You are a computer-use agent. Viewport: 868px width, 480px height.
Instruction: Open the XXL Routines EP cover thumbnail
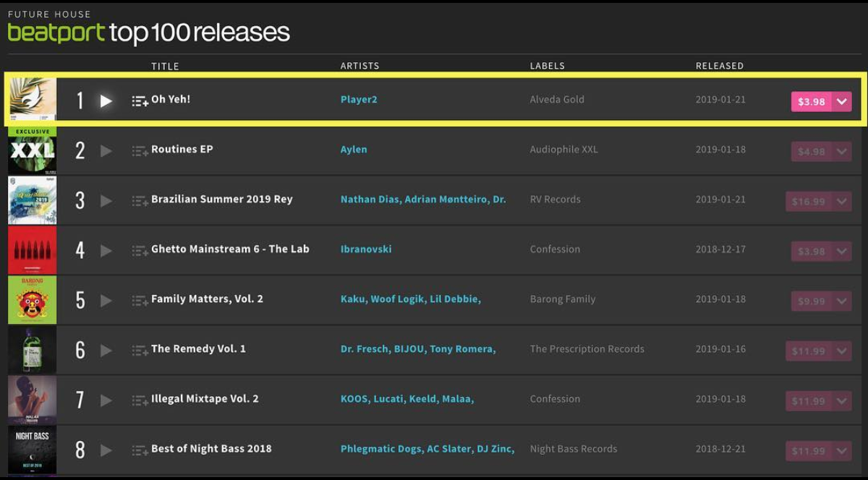tap(33, 150)
